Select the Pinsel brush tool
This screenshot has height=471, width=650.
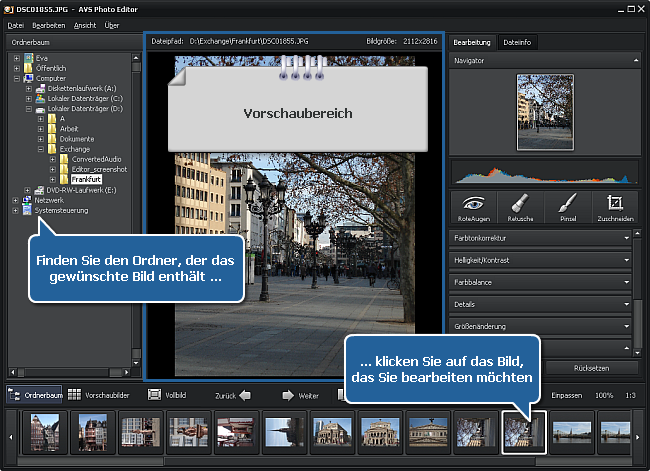pos(565,207)
